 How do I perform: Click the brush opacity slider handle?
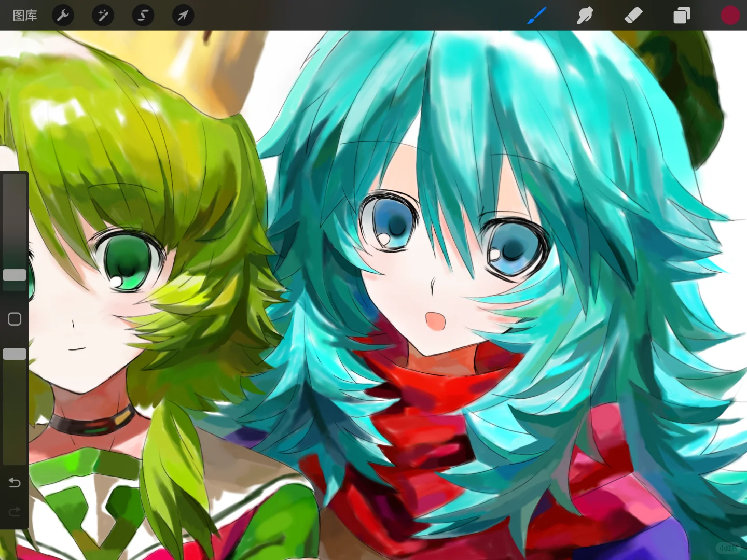click(15, 354)
